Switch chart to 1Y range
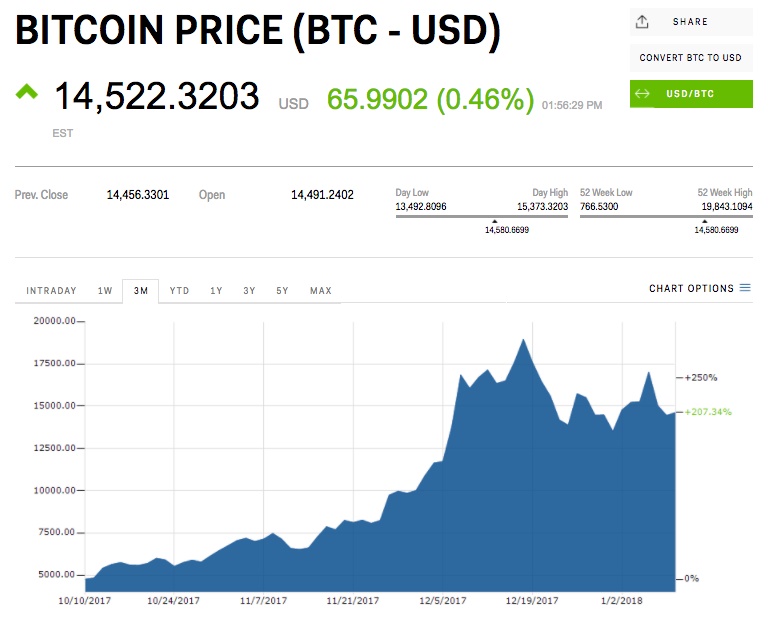 tap(216, 291)
